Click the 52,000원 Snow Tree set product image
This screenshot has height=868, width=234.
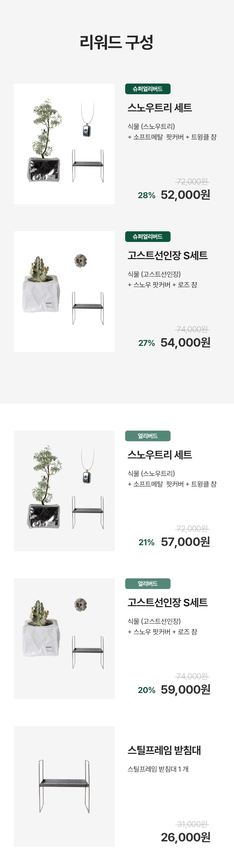coord(64,144)
